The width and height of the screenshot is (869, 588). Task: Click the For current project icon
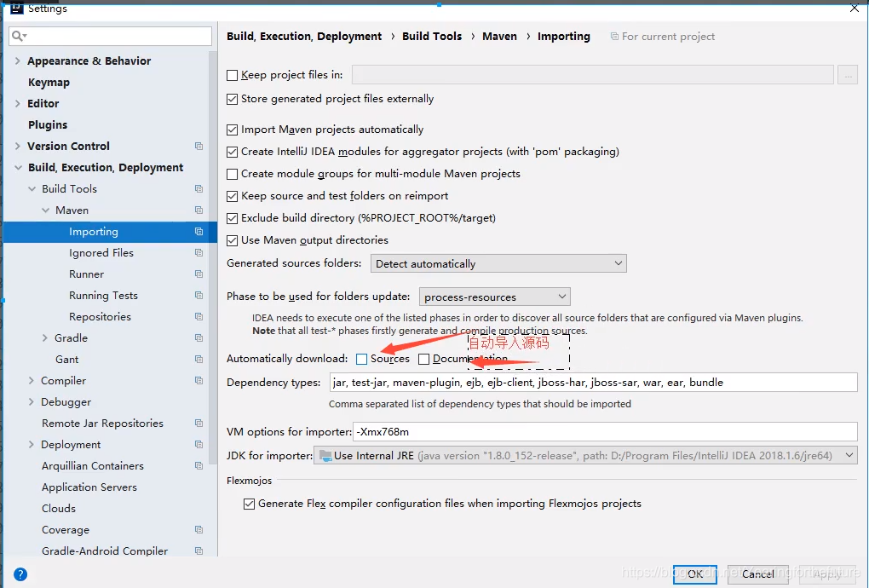pyautogui.click(x=614, y=37)
